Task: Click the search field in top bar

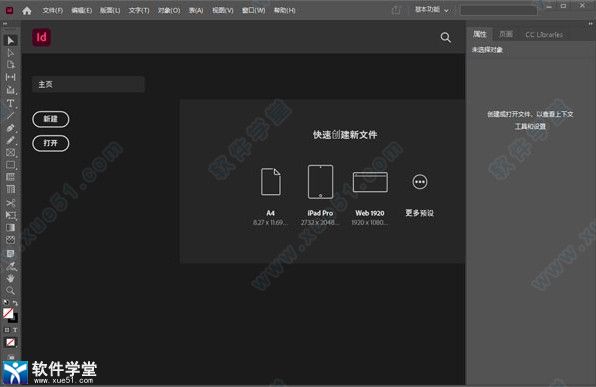Action: click(x=499, y=10)
